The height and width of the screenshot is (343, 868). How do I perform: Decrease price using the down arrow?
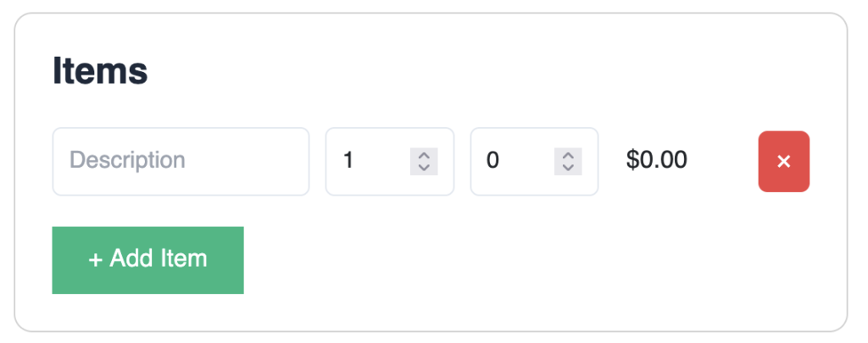tap(568, 168)
